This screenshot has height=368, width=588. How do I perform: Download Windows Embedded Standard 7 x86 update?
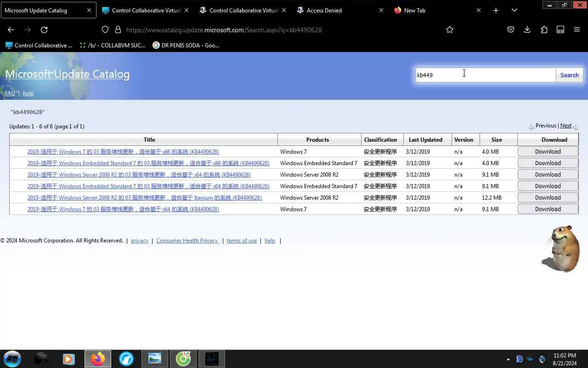[548, 163]
